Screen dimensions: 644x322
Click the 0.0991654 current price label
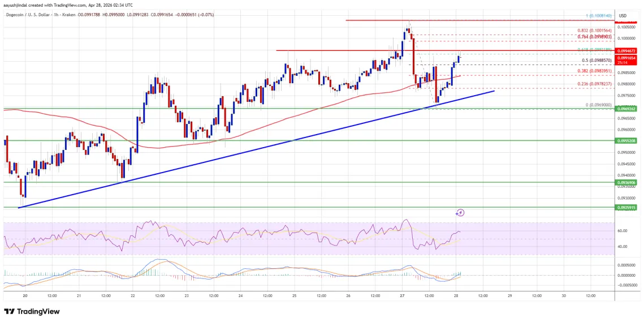pos(627,58)
